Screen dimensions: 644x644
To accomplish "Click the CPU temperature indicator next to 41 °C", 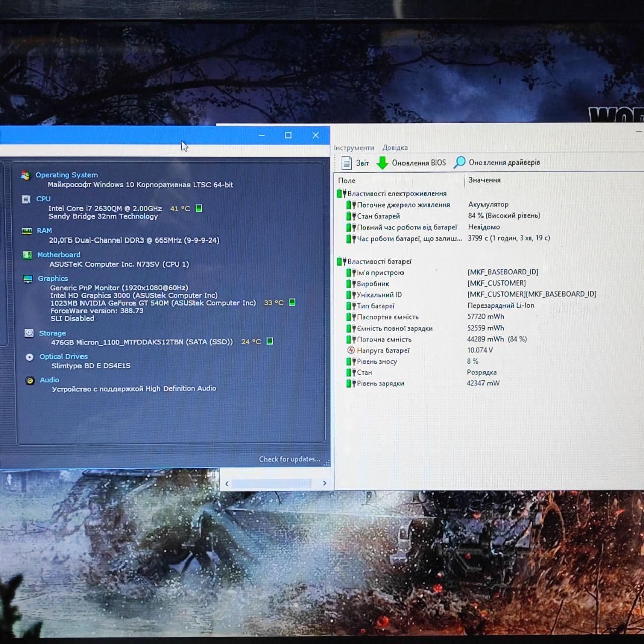I will coord(199,208).
